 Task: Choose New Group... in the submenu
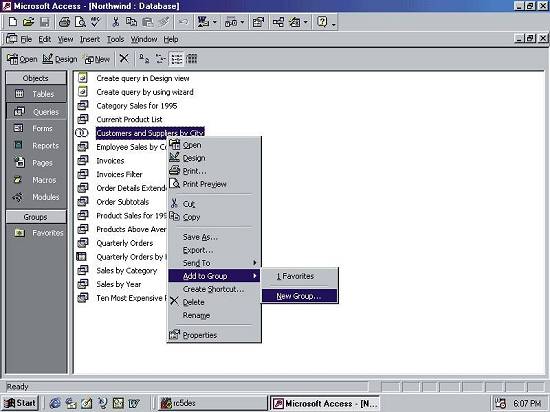pyautogui.click(x=300, y=296)
